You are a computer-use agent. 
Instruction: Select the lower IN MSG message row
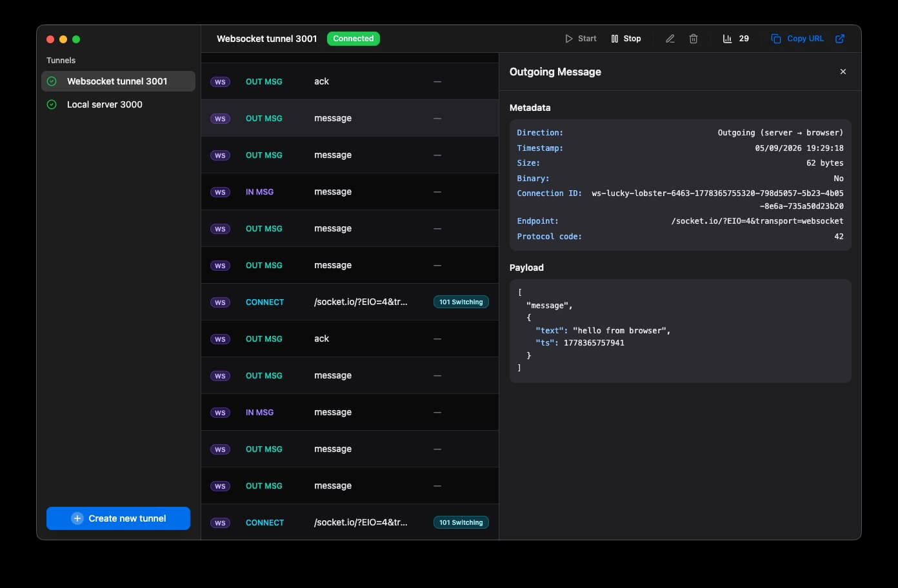350,412
